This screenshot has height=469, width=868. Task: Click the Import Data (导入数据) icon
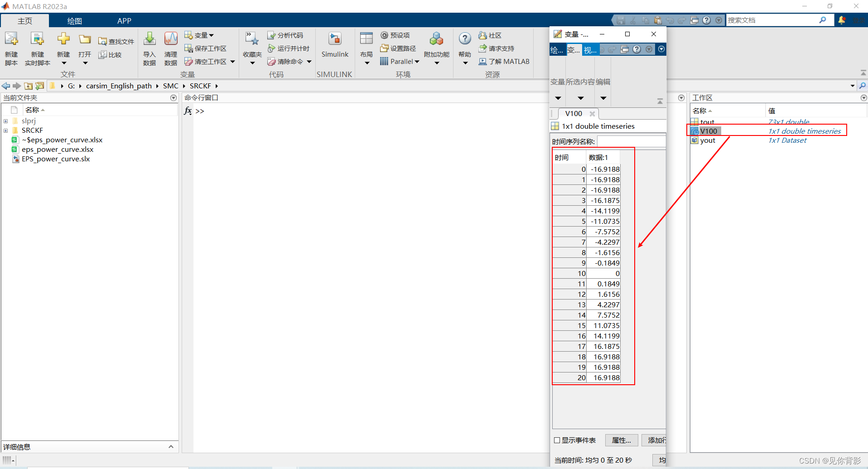[149, 39]
